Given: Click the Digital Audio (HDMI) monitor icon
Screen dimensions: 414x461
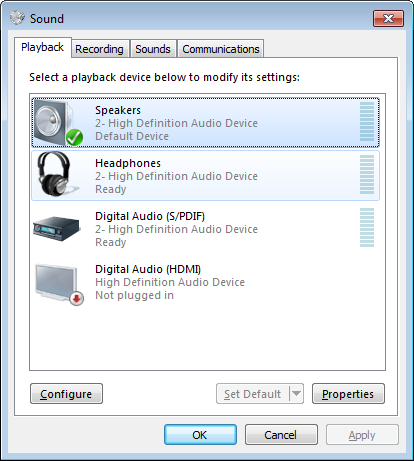Looking at the screenshot, I should (x=59, y=283).
